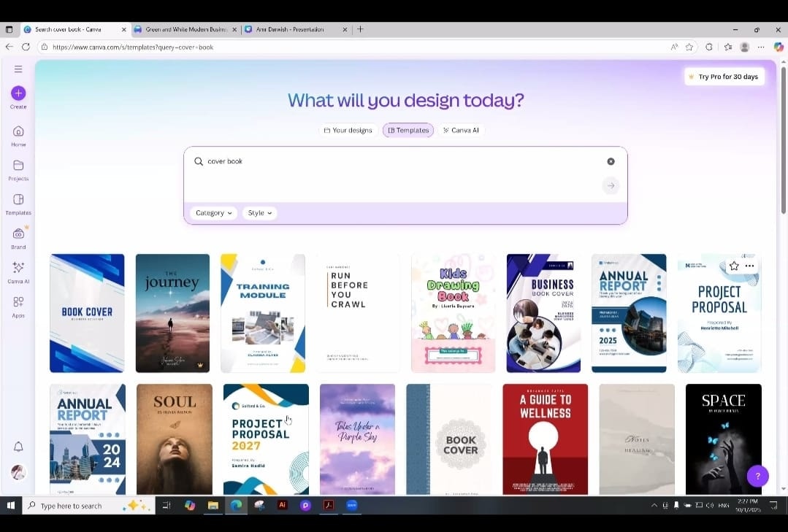Screen dimensions: 788x532
Task: Open Projects folder in sidebar
Action: click(18, 166)
